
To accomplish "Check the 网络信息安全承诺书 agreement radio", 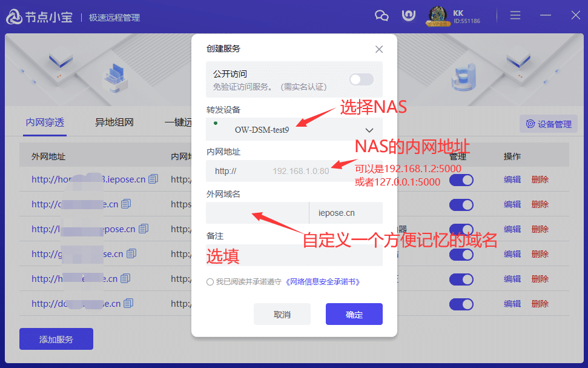I will (210, 282).
